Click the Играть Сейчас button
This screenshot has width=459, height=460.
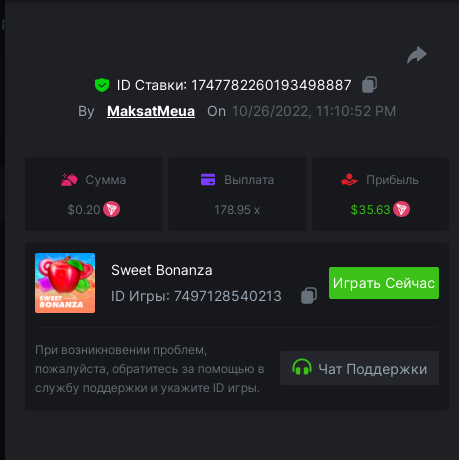click(384, 283)
